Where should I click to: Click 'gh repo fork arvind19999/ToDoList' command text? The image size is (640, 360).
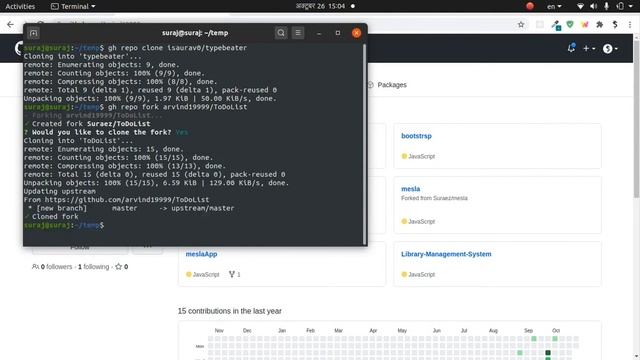tap(177, 107)
